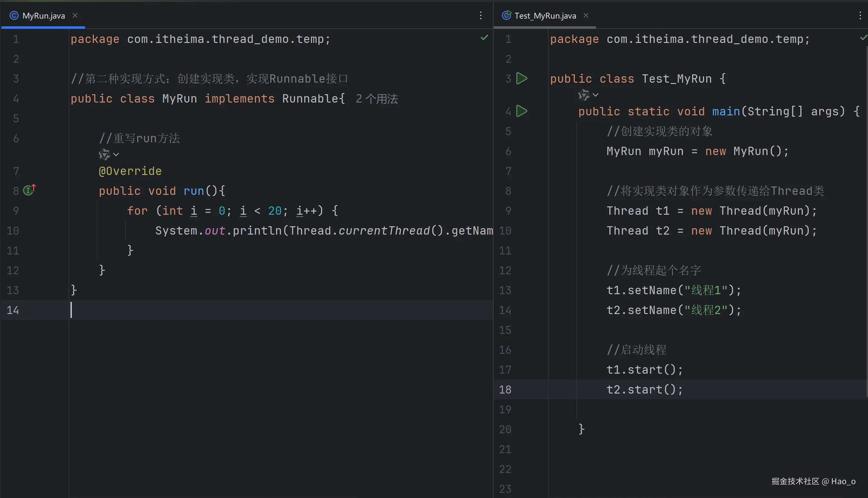
Task: Click green checkmark inspection icon in Test_MyRun.java
Action: (x=864, y=37)
